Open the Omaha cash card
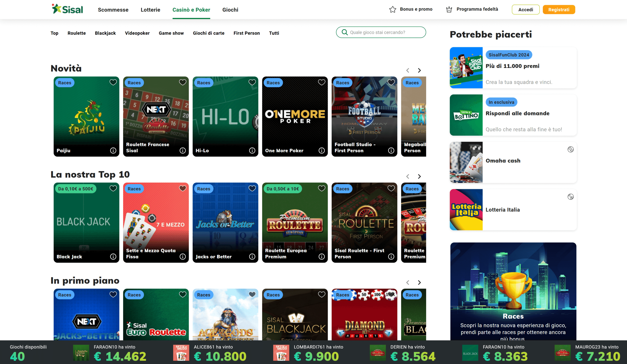The image size is (627, 364). [513, 162]
